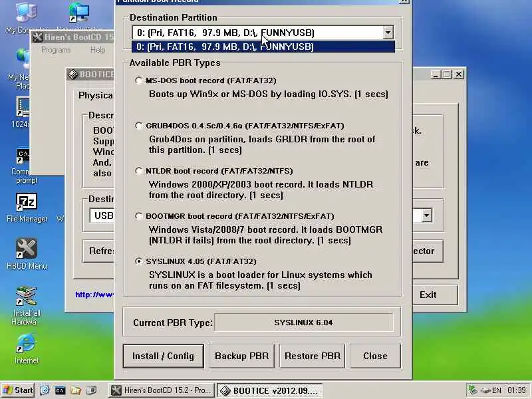Open command prompt quick launch icon in taskbar

pos(60,390)
